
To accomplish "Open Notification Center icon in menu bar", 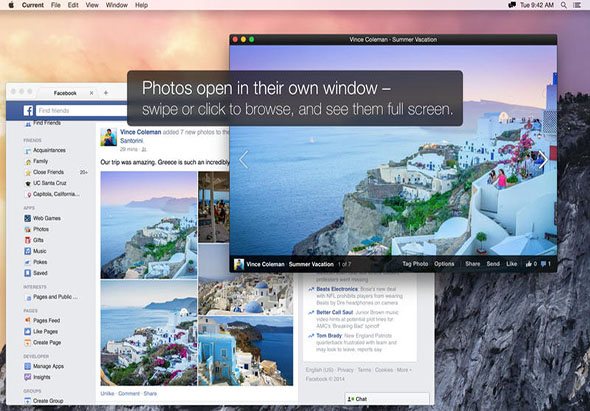I will coord(577,5).
